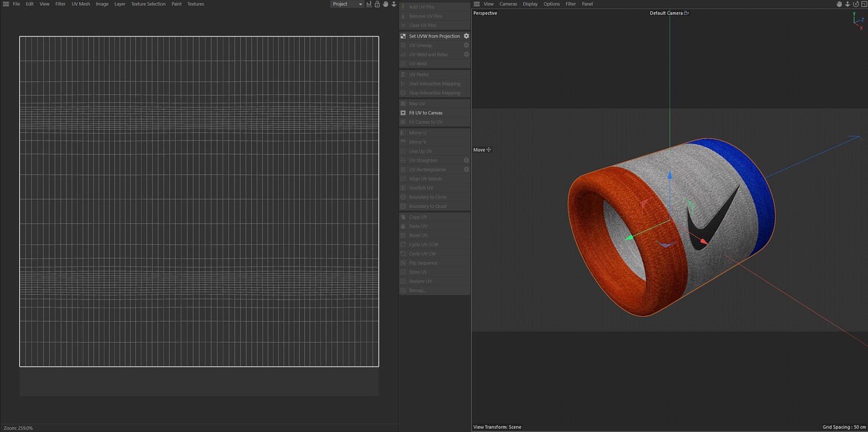Open the UV Mesh menu

(81, 4)
